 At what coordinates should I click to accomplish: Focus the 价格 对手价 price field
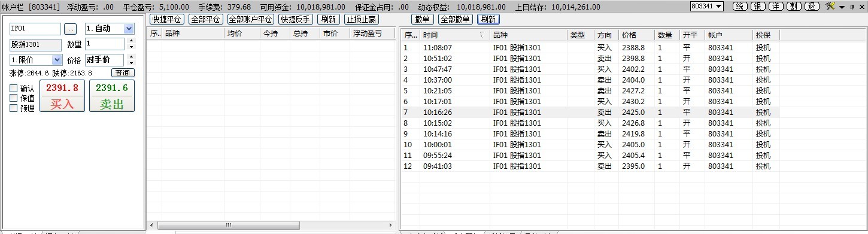point(104,60)
